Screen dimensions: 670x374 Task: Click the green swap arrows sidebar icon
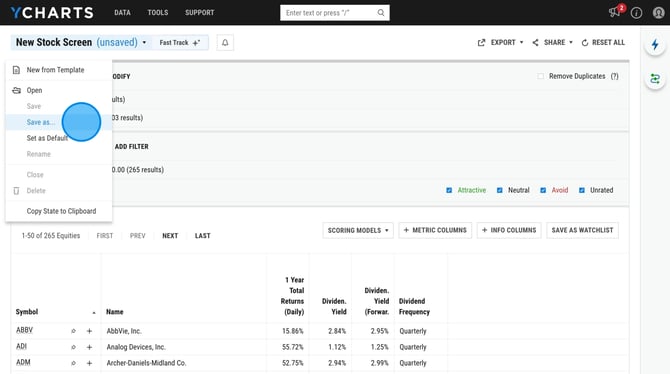tap(655, 79)
